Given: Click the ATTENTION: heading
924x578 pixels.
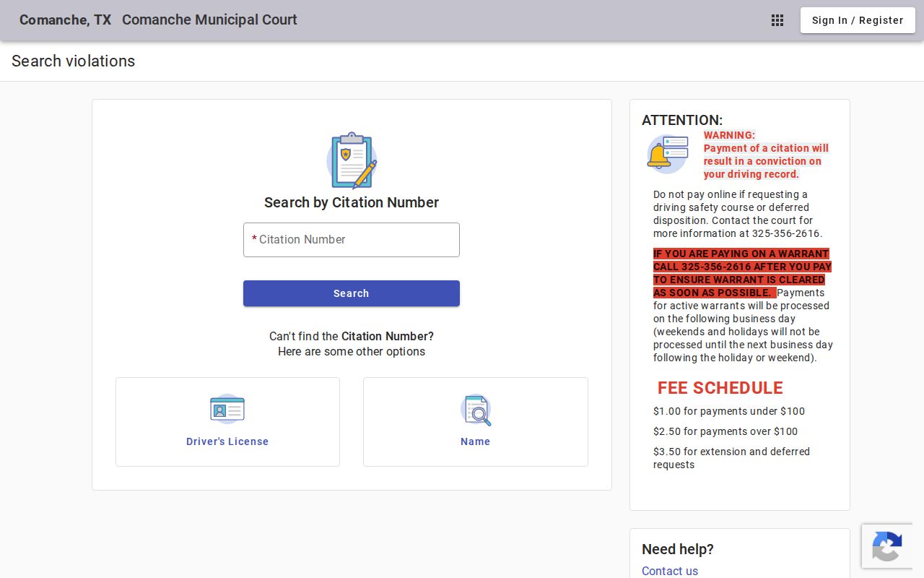Looking at the screenshot, I should pyautogui.click(x=682, y=120).
